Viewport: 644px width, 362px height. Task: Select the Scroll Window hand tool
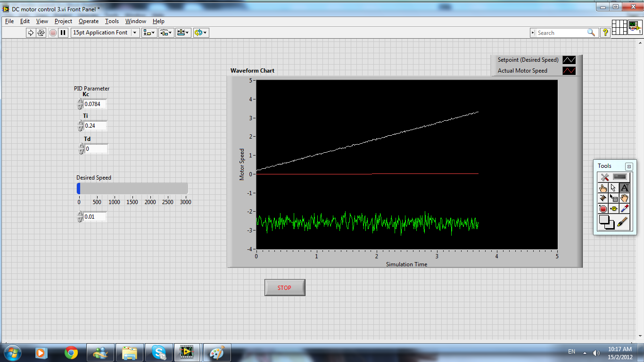point(625,198)
